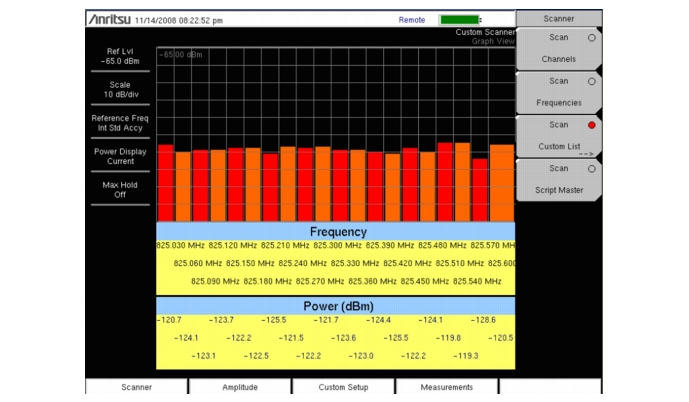Viewport: 689px width, 402px height.
Task: Click the 825.240 MHz frequency entry
Action: pyautogui.click(x=302, y=263)
